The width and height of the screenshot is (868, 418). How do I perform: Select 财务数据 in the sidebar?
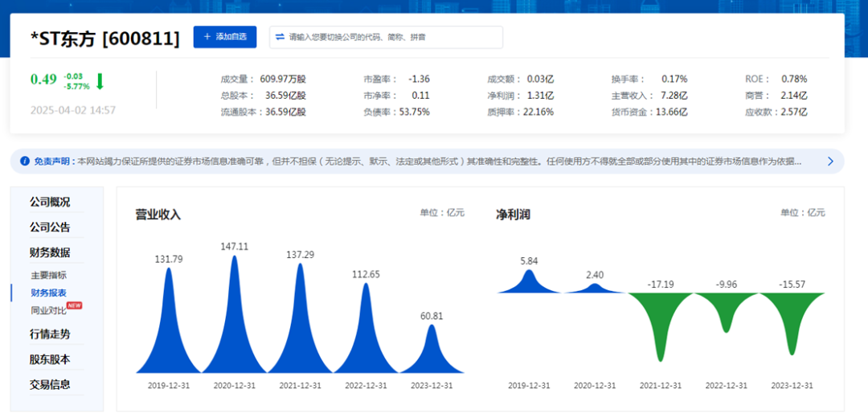tap(50, 253)
